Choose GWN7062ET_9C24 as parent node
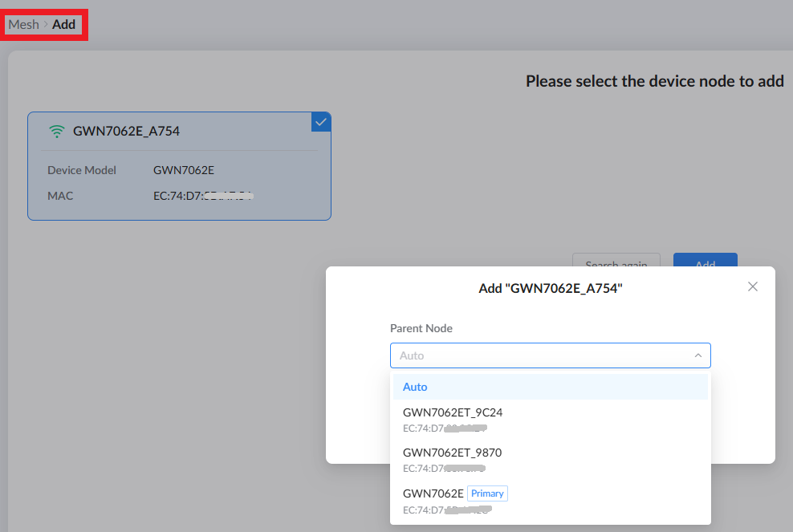The width and height of the screenshot is (793, 532). tap(551, 420)
